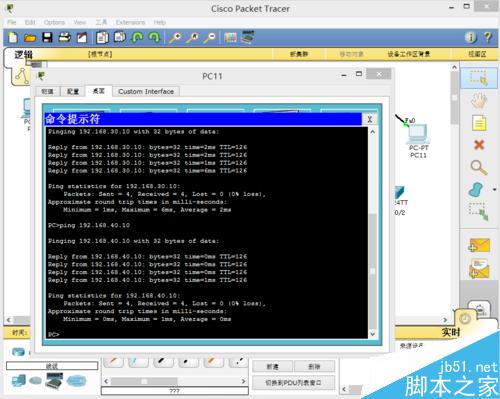This screenshot has height=399, width=500.
Task: Open a file using the folder icon
Action: coord(30,38)
